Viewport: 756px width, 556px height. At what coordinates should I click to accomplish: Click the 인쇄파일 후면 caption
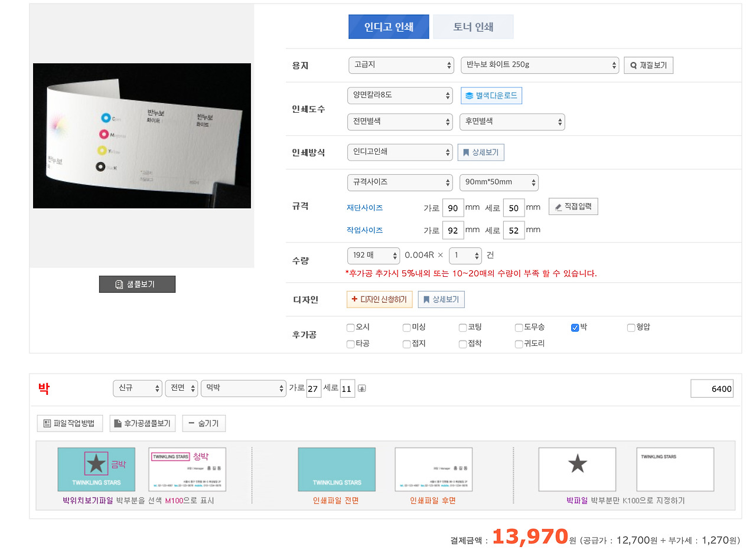click(x=433, y=501)
